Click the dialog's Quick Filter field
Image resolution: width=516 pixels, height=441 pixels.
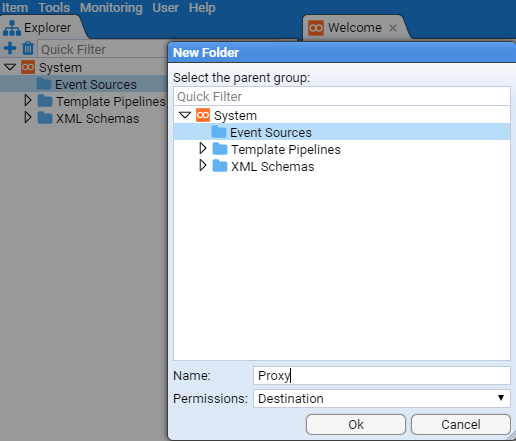[x=342, y=96]
